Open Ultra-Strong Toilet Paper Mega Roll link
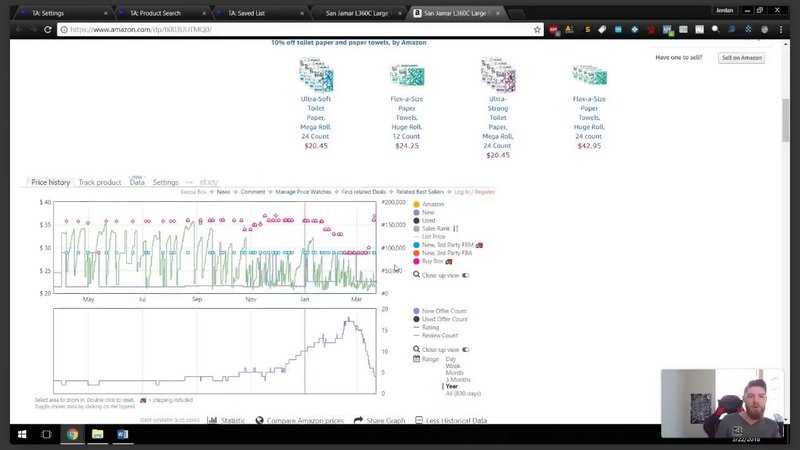The width and height of the screenshot is (800, 450). pyautogui.click(x=497, y=122)
